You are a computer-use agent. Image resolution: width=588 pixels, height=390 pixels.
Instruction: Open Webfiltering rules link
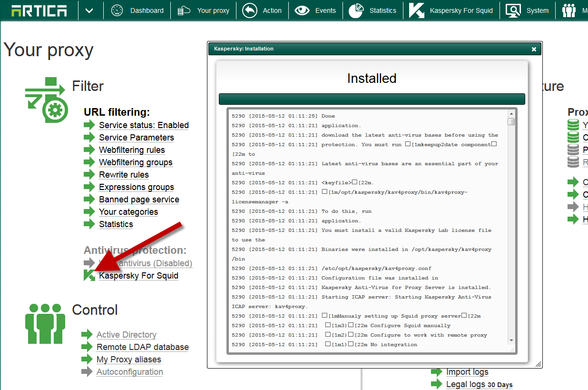132,150
